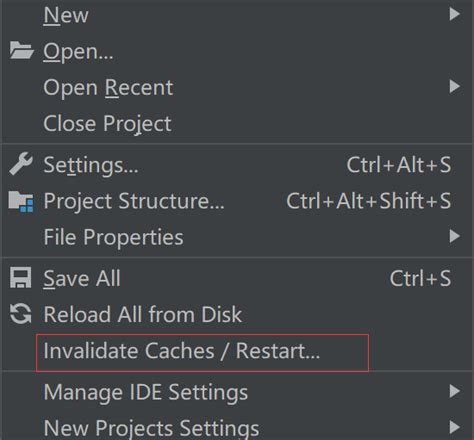
Task: Click the floppy disk Save All icon
Action: [x=21, y=277]
